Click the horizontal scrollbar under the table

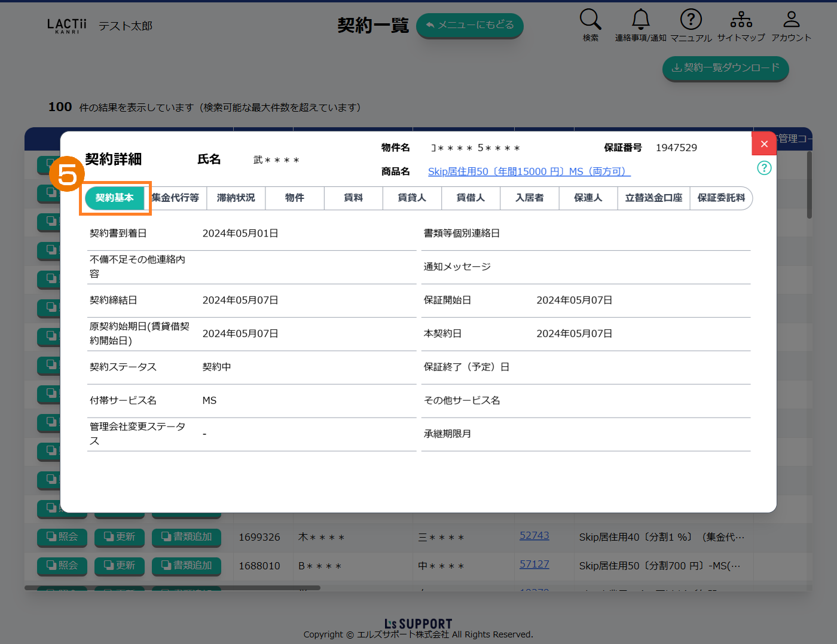(172, 588)
